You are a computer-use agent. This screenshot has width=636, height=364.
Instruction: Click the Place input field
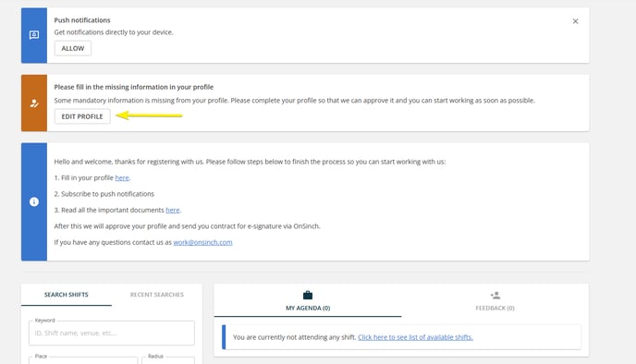(x=83, y=360)
